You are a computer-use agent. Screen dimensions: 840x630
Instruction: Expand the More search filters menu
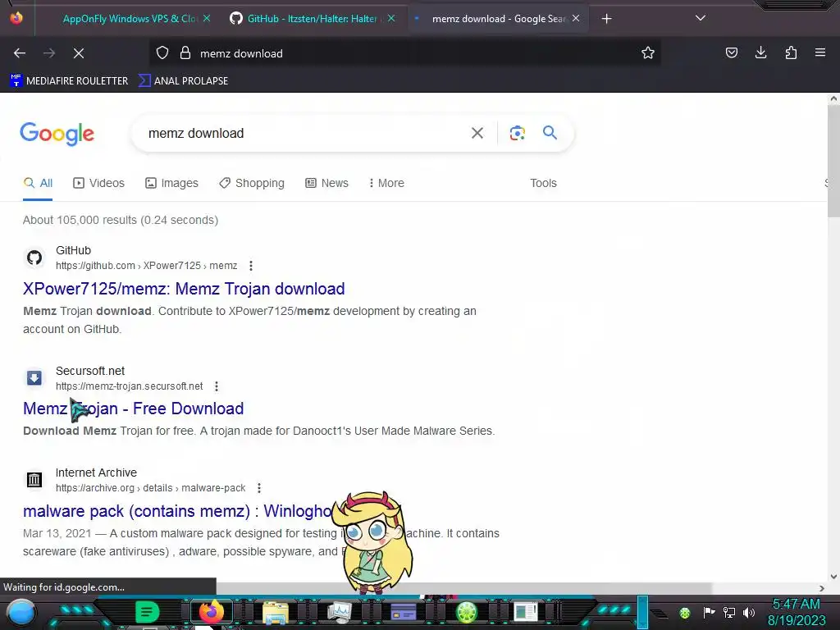pos(387,183)
